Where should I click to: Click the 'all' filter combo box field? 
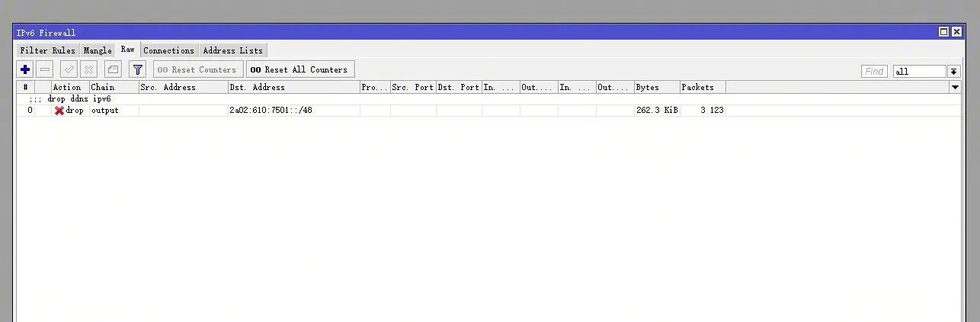(919, 72)
